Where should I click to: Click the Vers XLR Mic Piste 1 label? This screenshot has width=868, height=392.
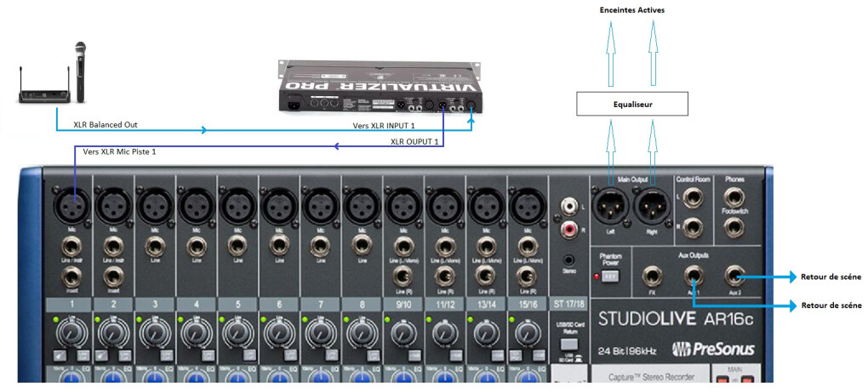click(119, 151)
